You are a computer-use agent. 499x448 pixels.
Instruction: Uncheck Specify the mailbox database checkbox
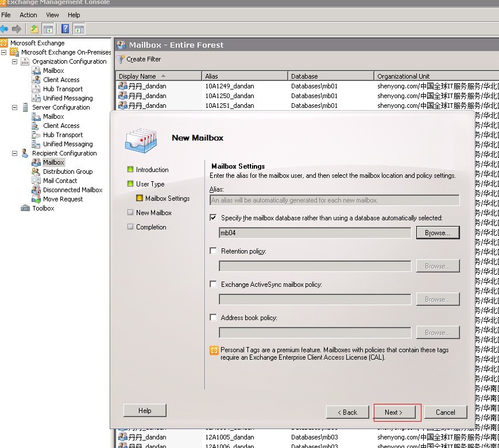(213, 218)
